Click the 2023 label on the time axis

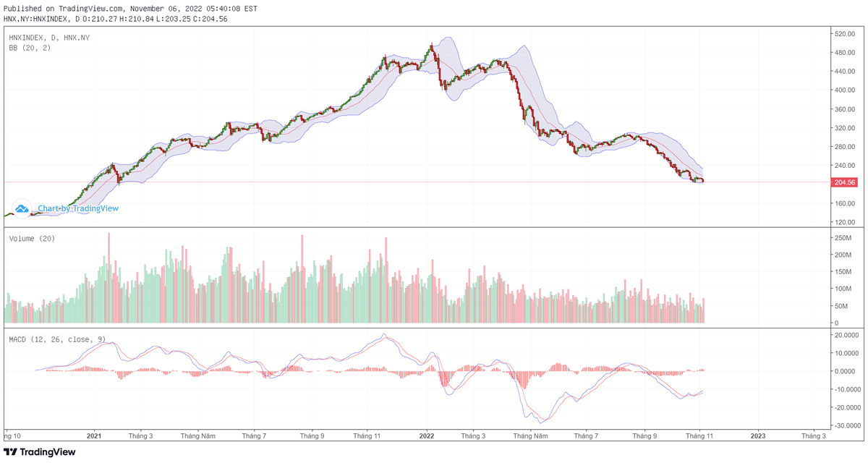758,436
